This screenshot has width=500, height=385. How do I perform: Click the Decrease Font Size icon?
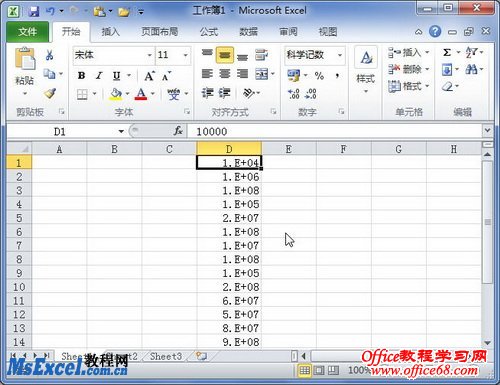point(166,76)
